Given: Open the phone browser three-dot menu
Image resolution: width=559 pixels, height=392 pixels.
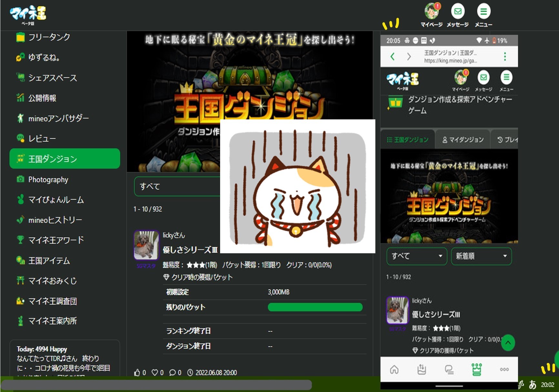Looking at the screenshot, I should pyautogui.click(x=505, y=56).
